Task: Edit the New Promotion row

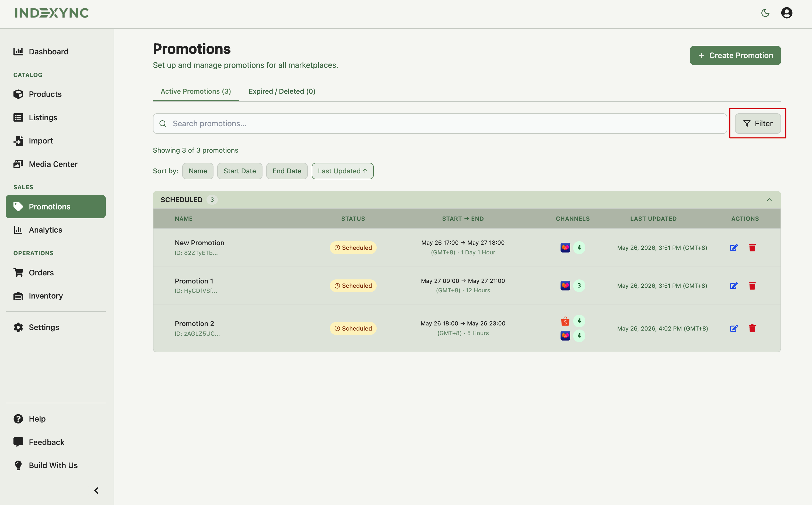Action: pos(733,247)
